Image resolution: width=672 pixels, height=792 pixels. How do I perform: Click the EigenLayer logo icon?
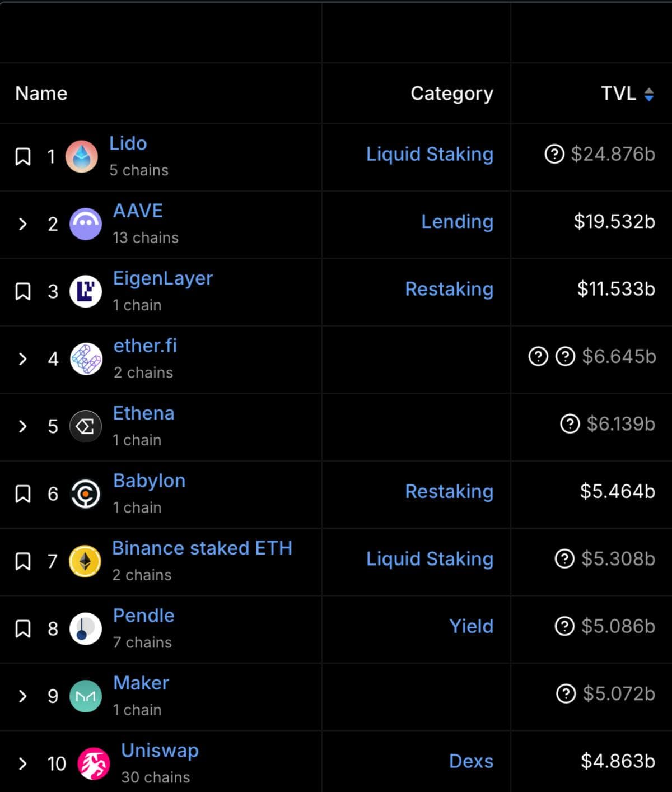point(86,292)
